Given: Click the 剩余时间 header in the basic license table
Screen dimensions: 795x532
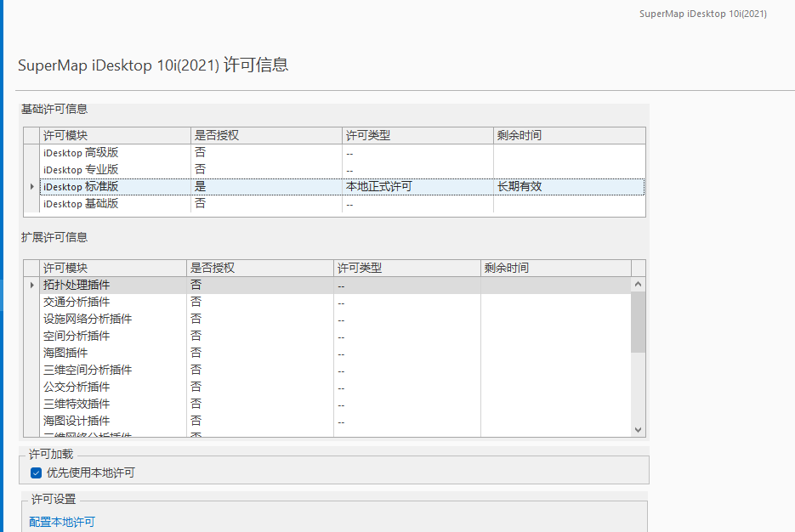Looking at the screenshot, I should pyautogui.click(x=570, y=135).
